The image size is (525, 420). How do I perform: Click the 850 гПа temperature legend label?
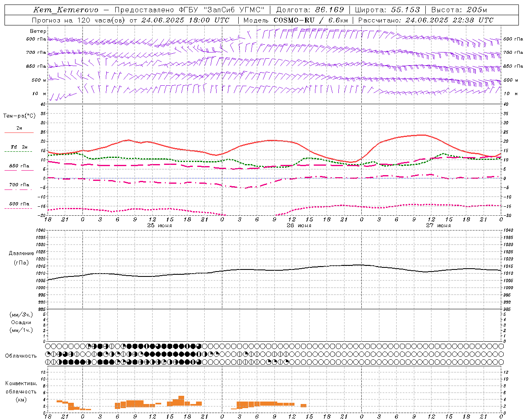[x=19, y=166]
